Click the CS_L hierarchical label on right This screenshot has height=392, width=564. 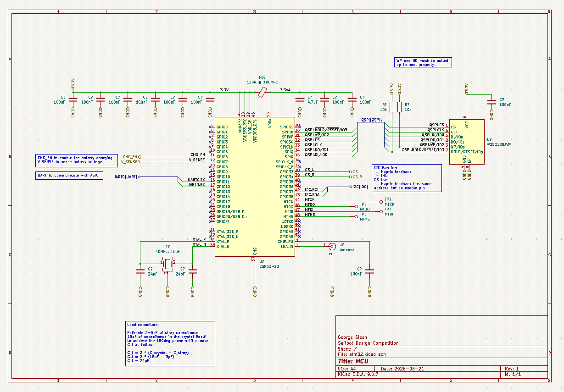[356, 171]
